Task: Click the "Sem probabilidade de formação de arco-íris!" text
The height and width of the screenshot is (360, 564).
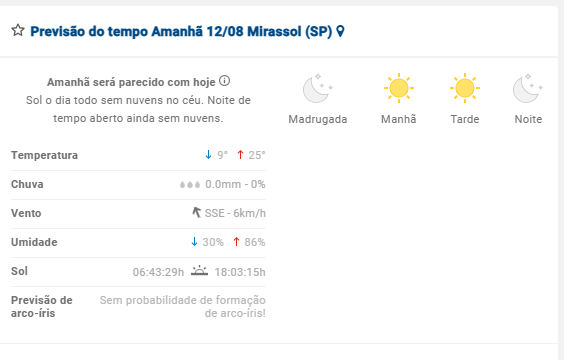Action: [x=183, y=306]
